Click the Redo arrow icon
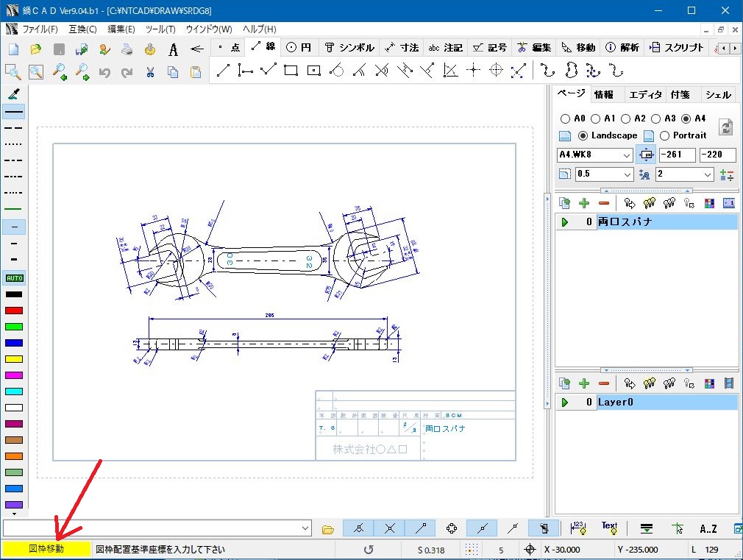 pos(127,72)
